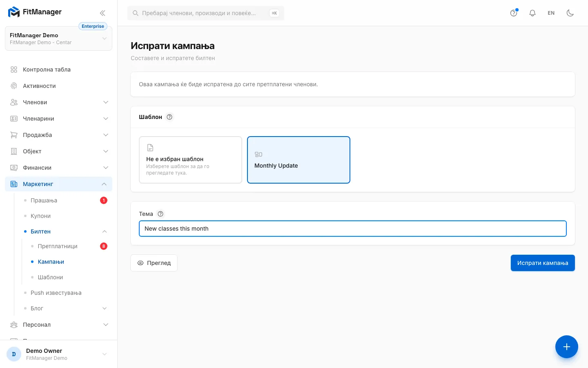Expand the Продажба menu chevron
This screenshot has height=368, width=588.
[106, 135]
